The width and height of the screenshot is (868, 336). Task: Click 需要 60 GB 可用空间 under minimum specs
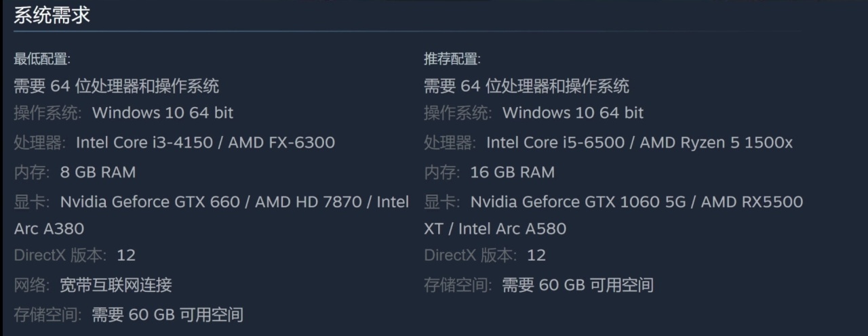pos(167,315)
